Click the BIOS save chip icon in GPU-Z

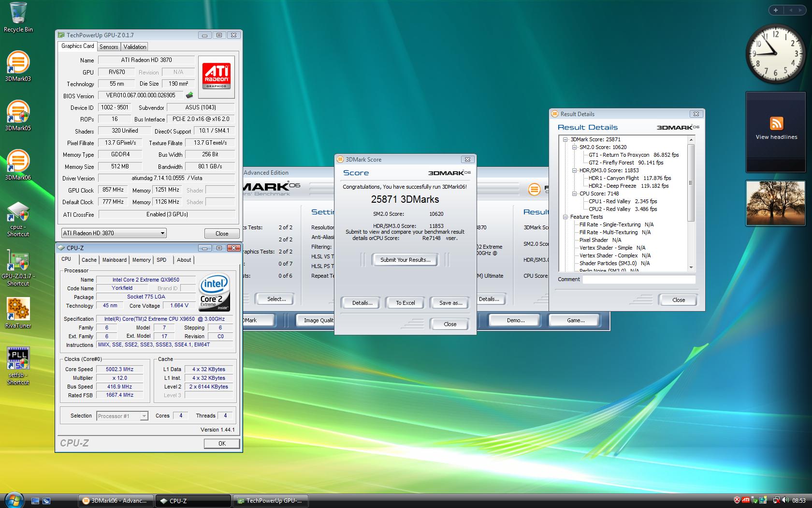pyautogui.click(x=189, y=95)
